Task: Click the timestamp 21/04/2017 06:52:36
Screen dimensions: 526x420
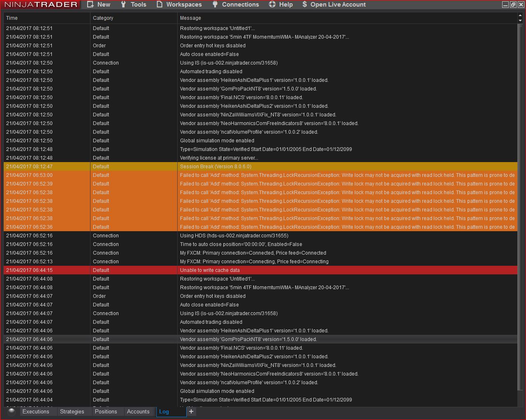Action: click(x=29, y=227)
